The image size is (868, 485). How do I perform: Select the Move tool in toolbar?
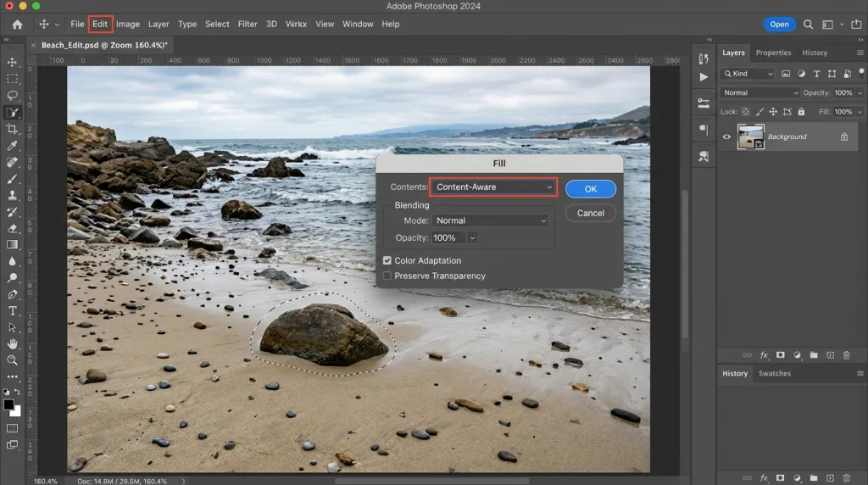coord(12,62)
